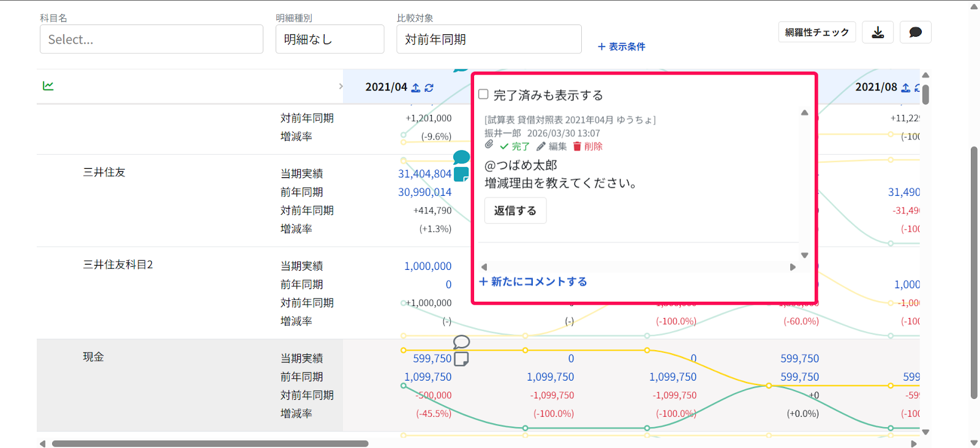Click the green line chart icon
This screenshot has width=980, height=448.
(48, 86)
